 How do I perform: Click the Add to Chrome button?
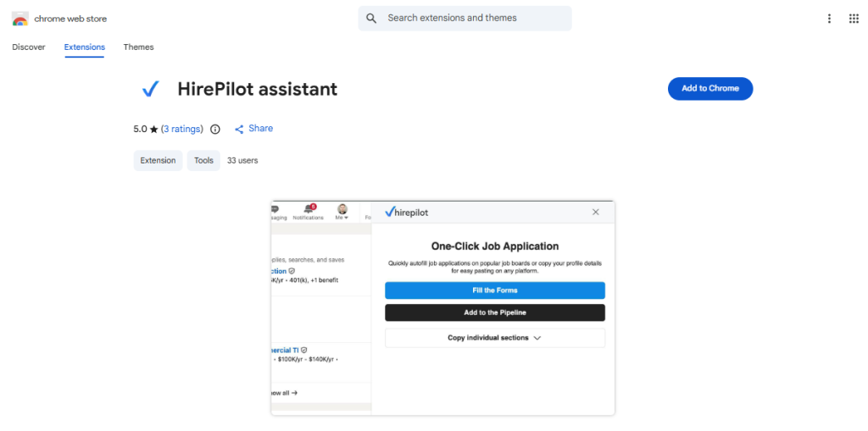710,89
